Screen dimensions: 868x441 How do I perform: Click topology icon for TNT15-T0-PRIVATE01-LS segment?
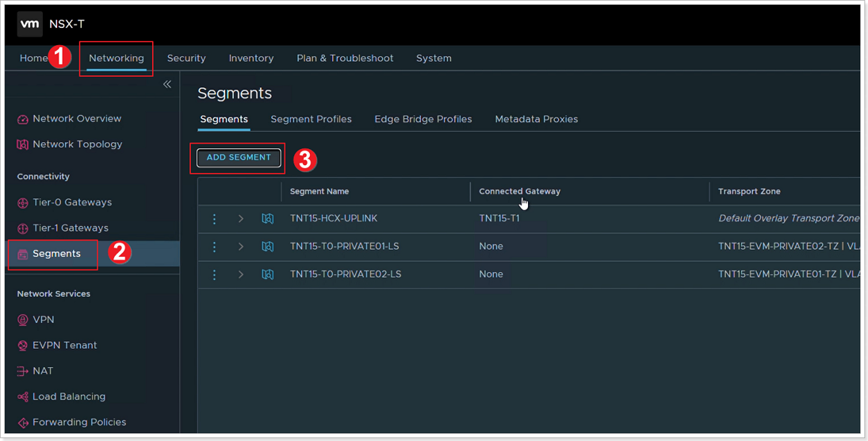point(268,247)
